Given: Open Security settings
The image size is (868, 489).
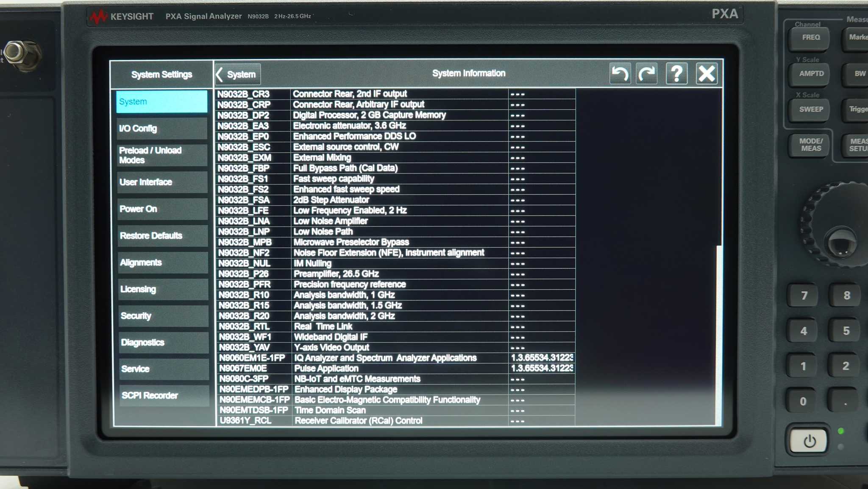Looking at the screenshot, I should coord(163,316).
